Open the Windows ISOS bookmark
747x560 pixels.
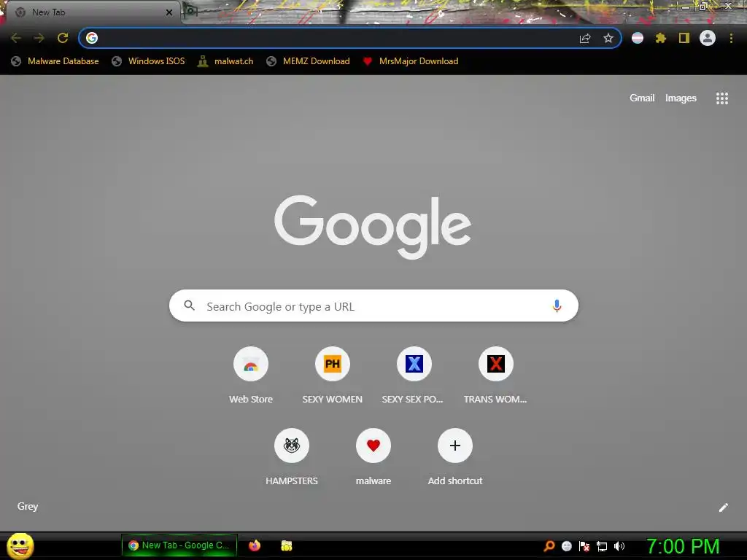[148, 61]
